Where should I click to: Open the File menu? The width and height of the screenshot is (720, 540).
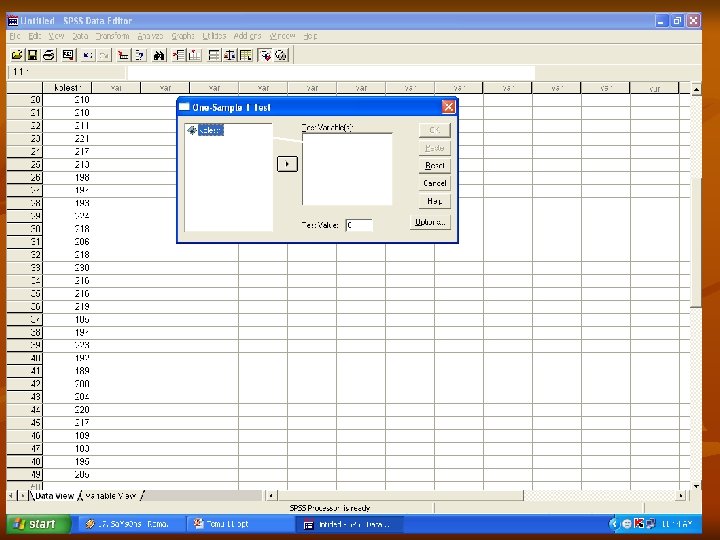pos(15,36)
